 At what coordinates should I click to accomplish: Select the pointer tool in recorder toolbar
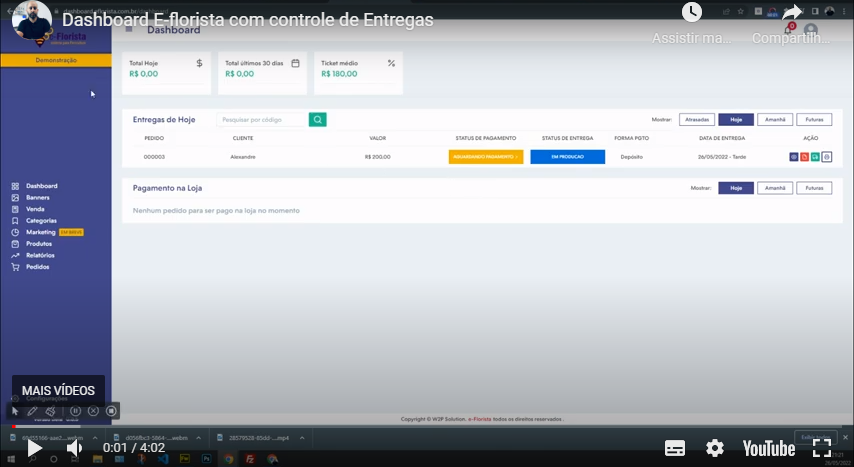pos(15,411)
